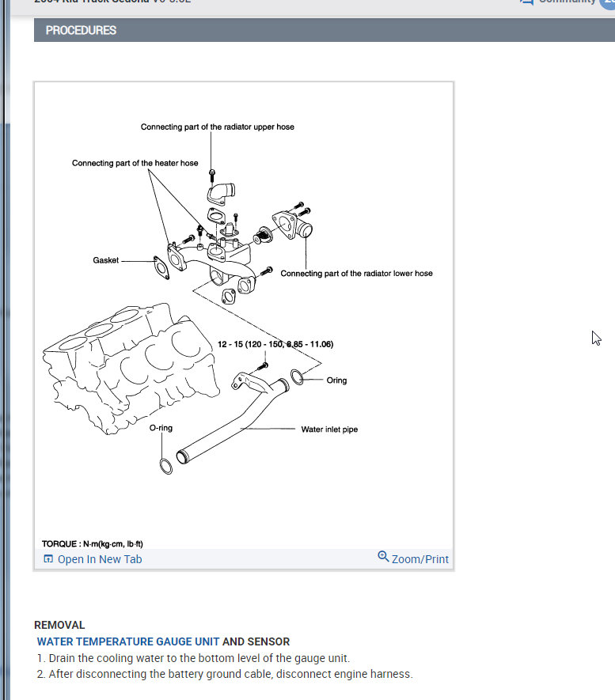Click the magnifier icon beside Zoom/Print
615x700 pixels.
383,556
